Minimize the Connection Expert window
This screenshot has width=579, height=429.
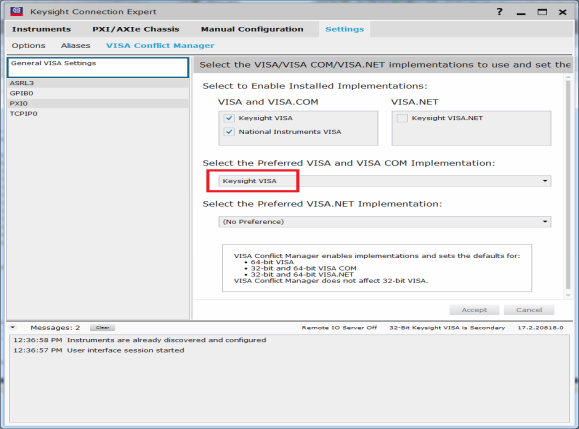click(x=521, y=12)
